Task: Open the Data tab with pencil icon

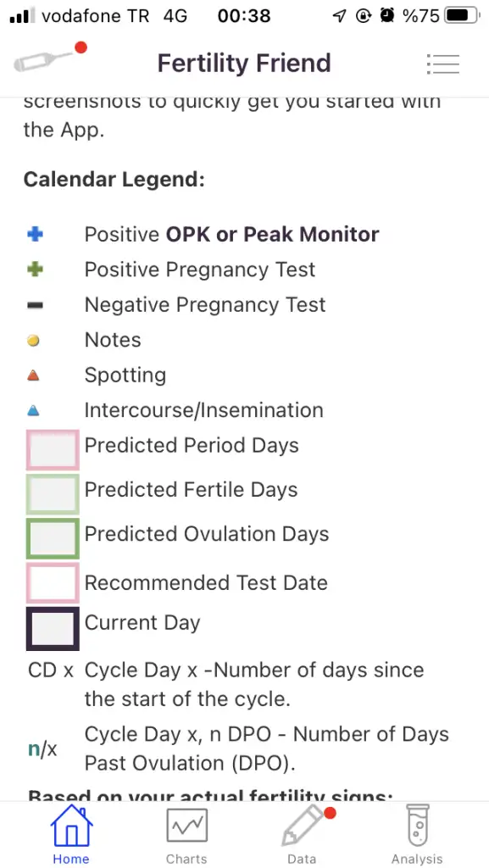Action: point(303,835)
